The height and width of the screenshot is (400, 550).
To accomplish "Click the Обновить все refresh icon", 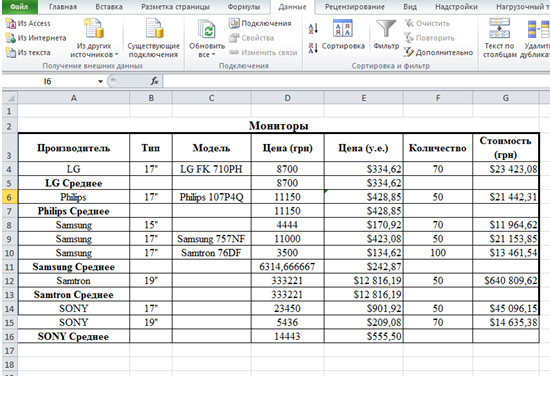I will tap(207, 29).
